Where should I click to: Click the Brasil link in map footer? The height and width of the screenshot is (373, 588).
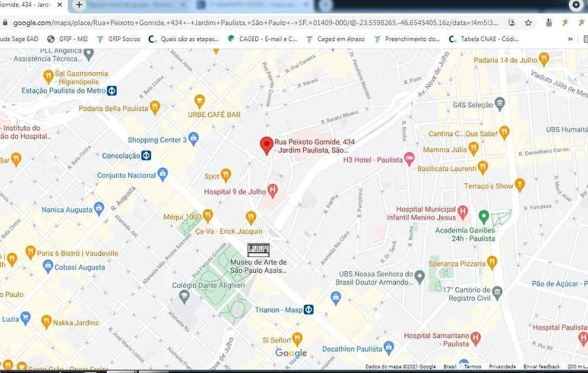click(450, 366)
